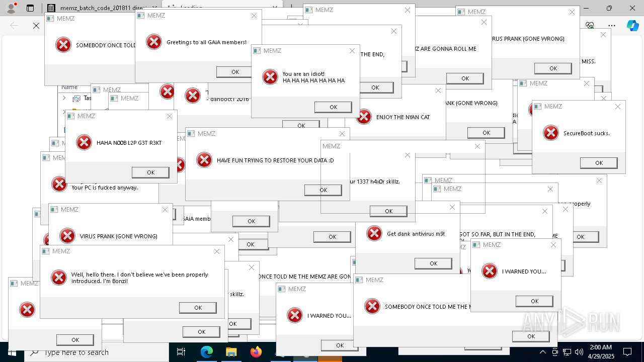Close the SecureBoot sucks dialog
This screenshot has width=644, height=362.
point(618,107)
